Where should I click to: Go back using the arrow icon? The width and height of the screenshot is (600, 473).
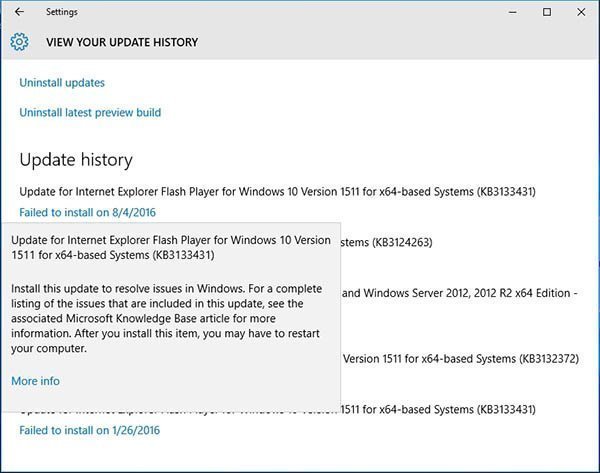[19, 12]
